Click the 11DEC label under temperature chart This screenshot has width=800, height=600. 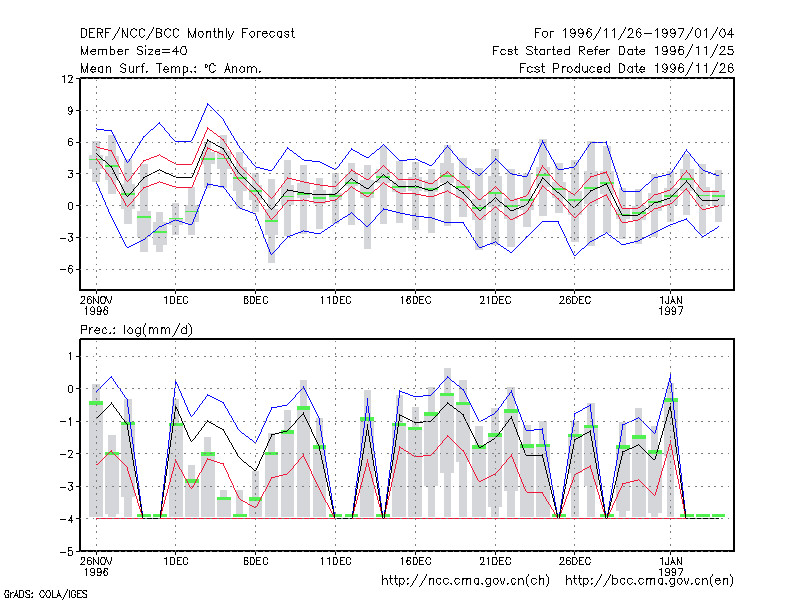(336, 301)
